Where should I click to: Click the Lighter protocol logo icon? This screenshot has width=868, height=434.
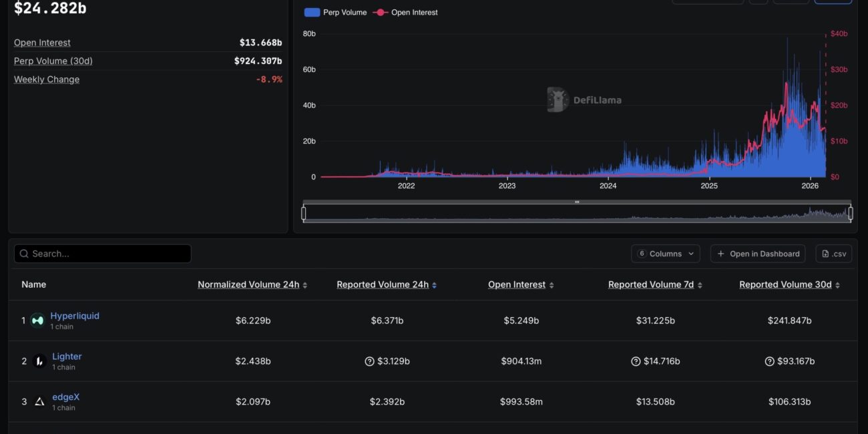click(x=39, y=361)
